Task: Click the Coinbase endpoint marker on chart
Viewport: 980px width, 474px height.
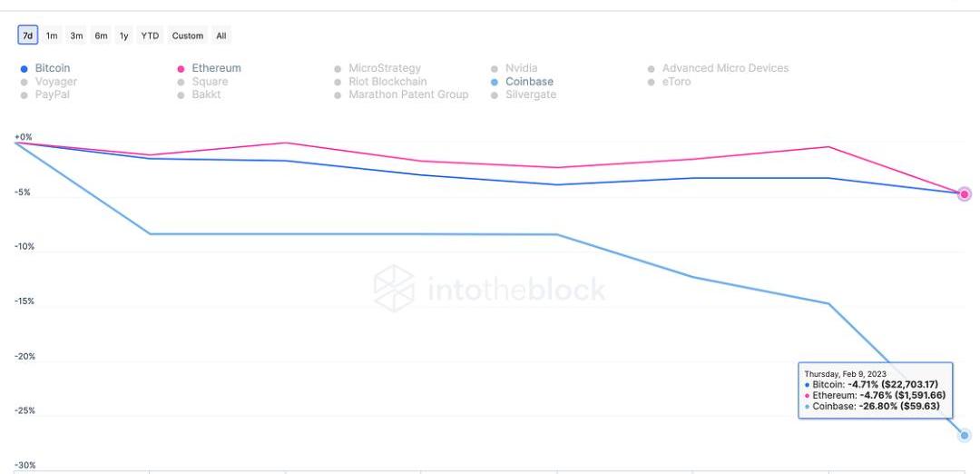Action: pos(965,435)
